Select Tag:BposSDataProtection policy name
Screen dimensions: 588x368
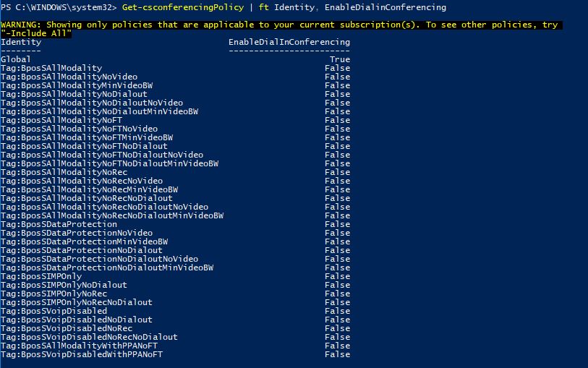(x=59, y=224)
